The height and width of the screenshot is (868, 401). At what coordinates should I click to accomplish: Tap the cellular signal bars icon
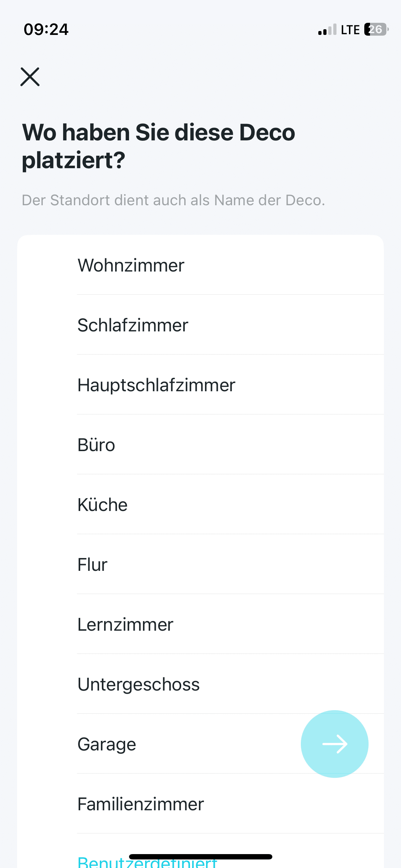point(327,30)
